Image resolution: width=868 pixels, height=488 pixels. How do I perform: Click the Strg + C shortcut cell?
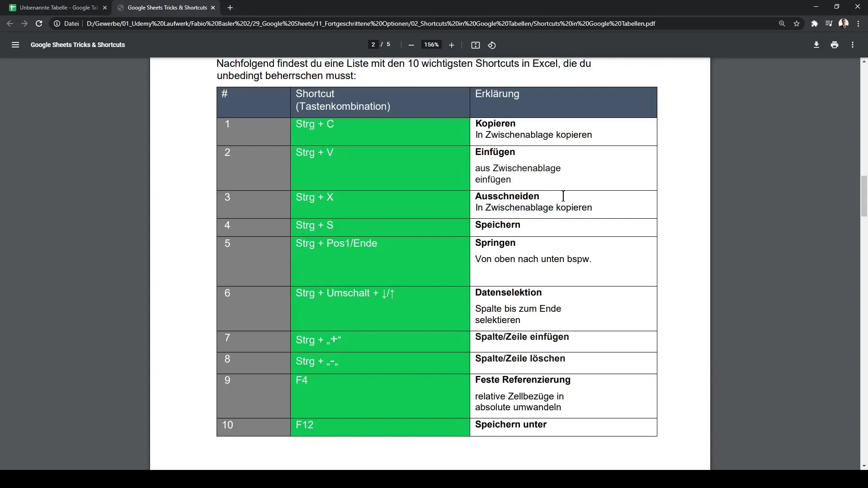pos(380,131)
